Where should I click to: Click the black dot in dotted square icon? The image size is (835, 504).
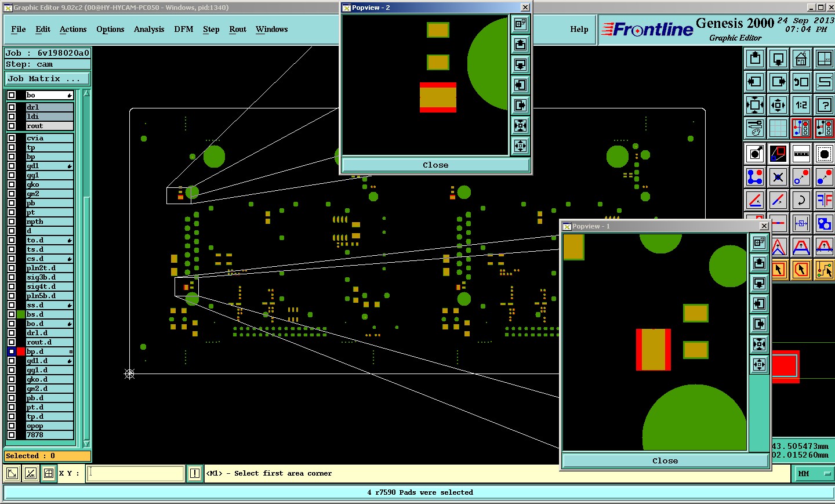[x=825, y=154]
